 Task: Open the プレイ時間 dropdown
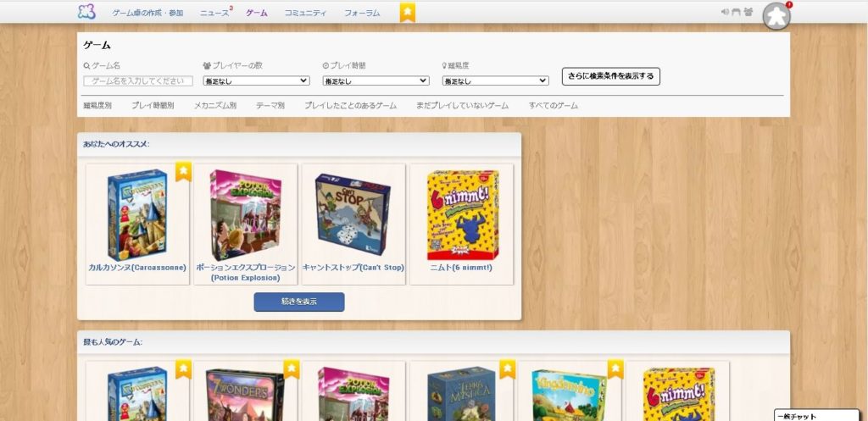click(x=376, y=80)
